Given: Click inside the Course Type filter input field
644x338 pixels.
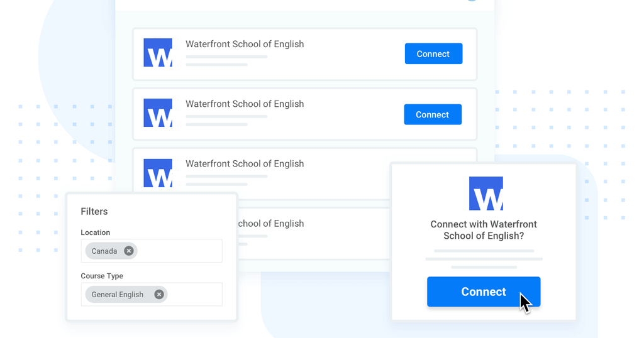Looking at the screenshot, I should [x=152, y=294].
